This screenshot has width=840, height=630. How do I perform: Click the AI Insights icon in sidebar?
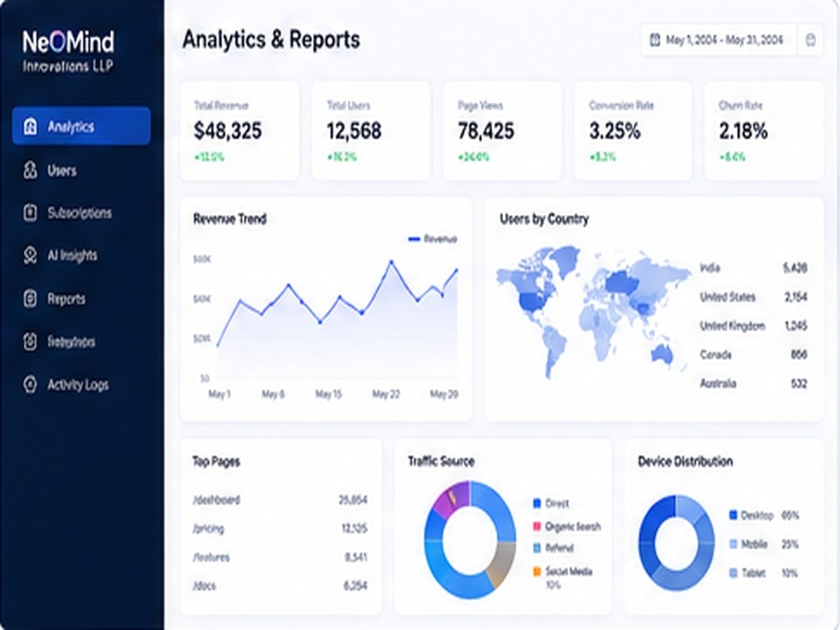pos(30,255)
